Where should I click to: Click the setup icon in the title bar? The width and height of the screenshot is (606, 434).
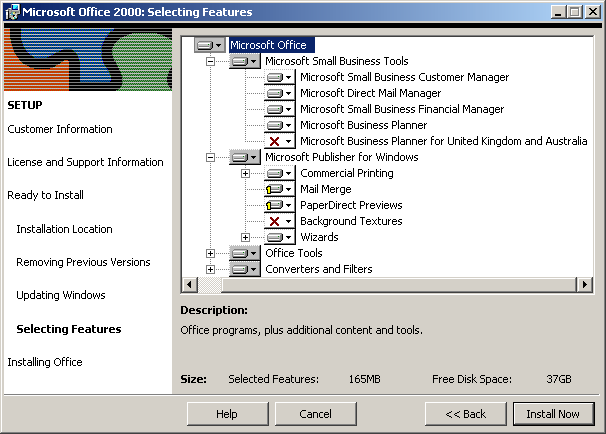[12, 12]
